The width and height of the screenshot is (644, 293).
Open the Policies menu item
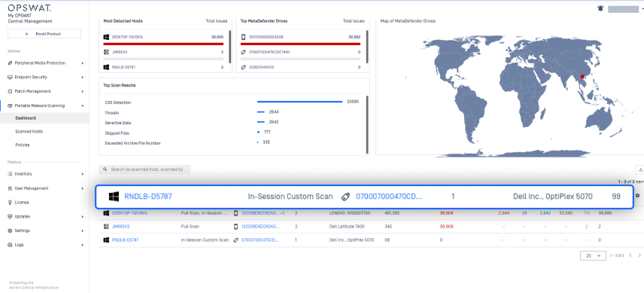click(x=23, y=145)
